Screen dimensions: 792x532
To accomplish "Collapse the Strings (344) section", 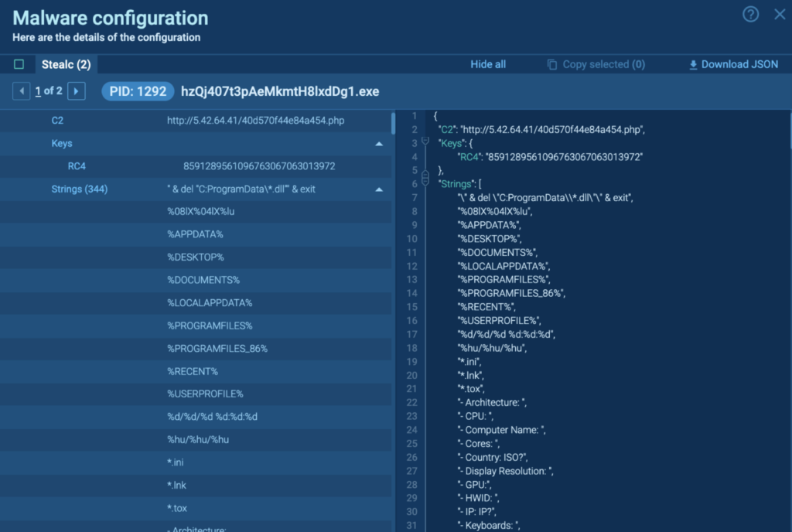I will (x=379, y=189).
